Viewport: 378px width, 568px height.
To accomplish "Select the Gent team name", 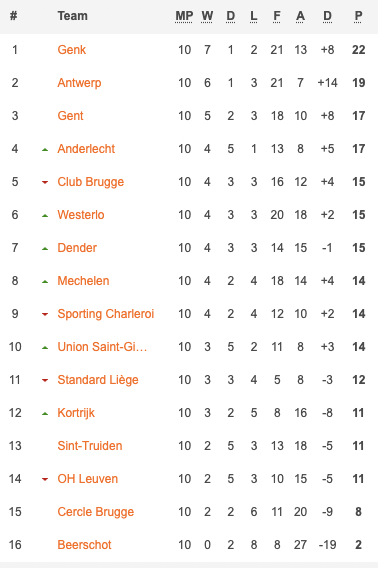I will point(70,116).
